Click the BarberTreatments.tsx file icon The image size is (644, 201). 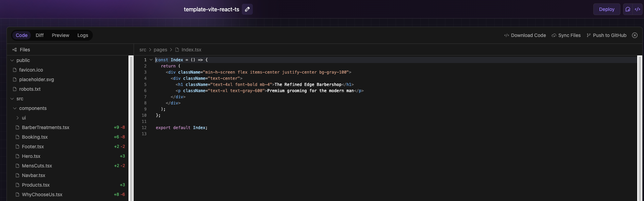(17, 127)
